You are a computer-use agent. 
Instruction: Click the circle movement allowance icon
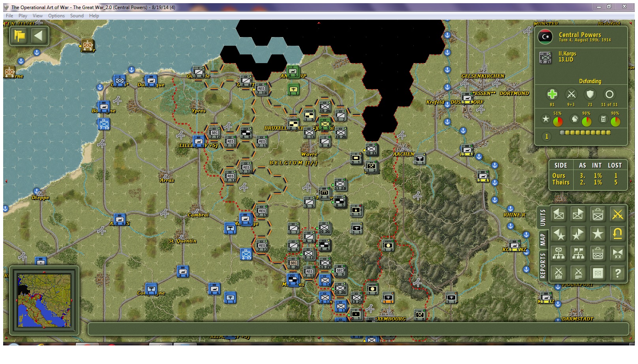pyautogui.click(x=609, y=94)
